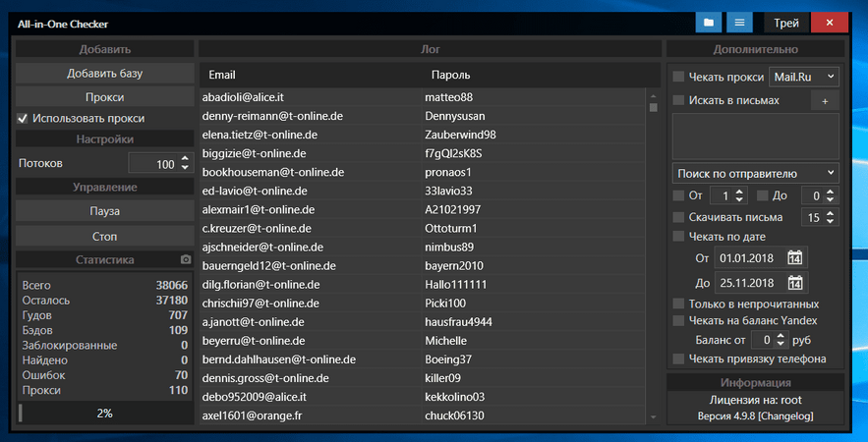Increase Скачивать письма value with up arrow
868x442 pixels.
pyautogui.click(x=831, y=213)
